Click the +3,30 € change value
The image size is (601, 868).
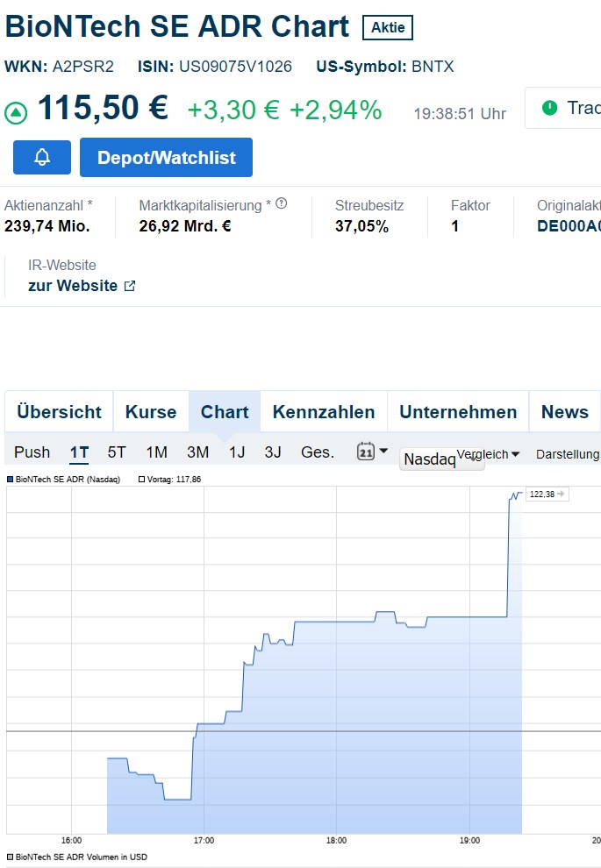[233, 110]
